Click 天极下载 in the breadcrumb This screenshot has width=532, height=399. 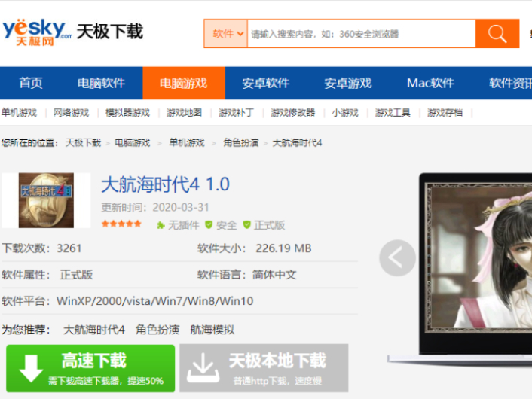click(x=83, y=143)
